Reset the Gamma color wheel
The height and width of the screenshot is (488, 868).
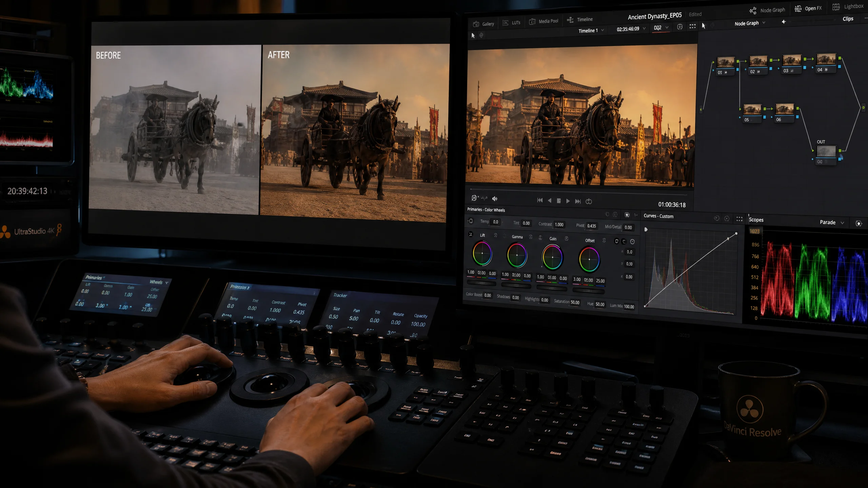click(x=531, y=237)
